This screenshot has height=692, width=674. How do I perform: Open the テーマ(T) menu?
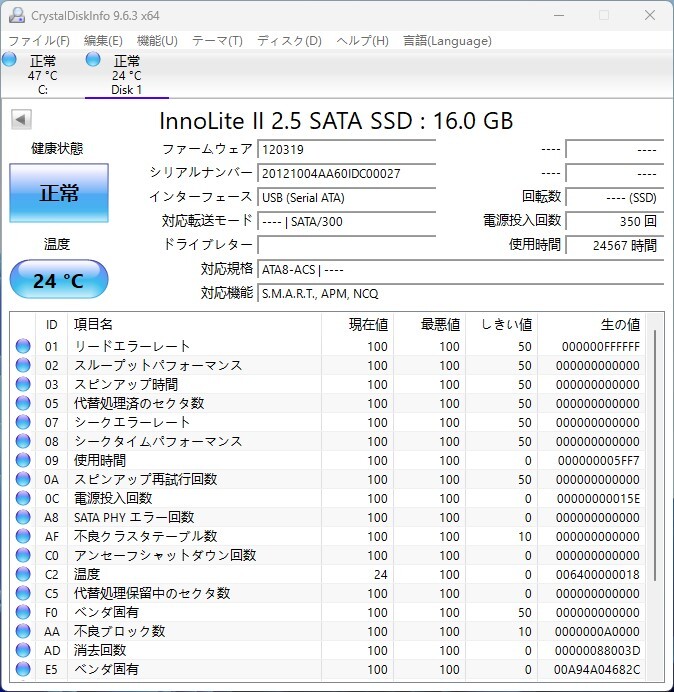point(217,41)
